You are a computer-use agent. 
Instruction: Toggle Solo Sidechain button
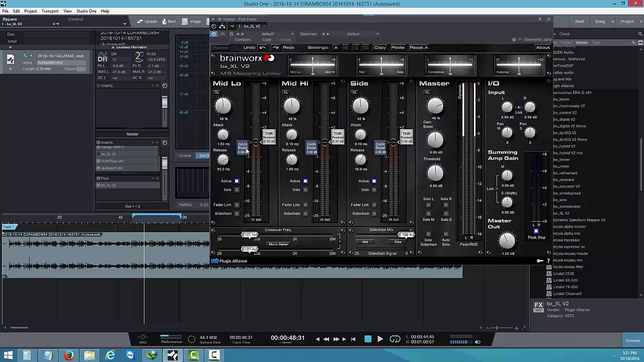coord(429,234)
